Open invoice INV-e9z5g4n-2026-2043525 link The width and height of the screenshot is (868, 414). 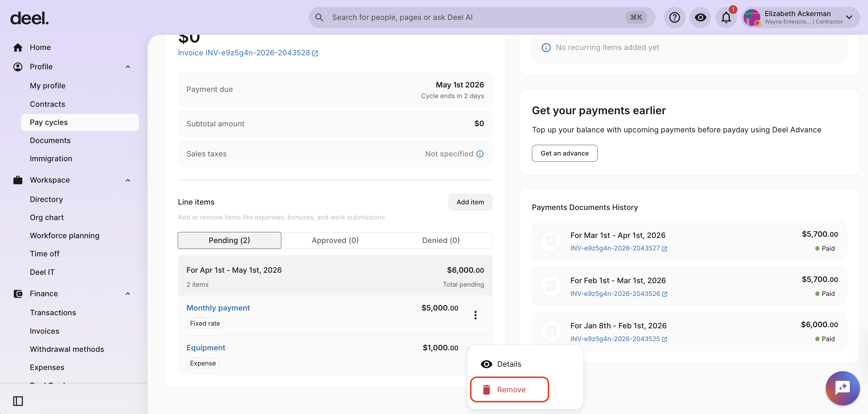[619, 339]
